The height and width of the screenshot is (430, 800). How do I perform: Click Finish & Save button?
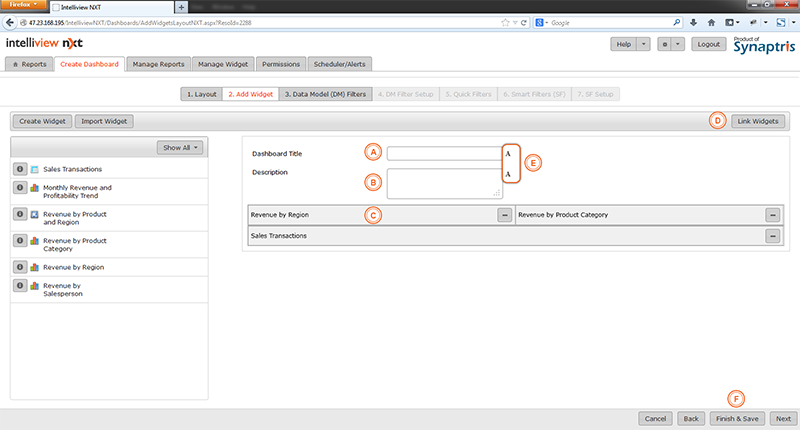pyautogui.click(x=737, y=419)
